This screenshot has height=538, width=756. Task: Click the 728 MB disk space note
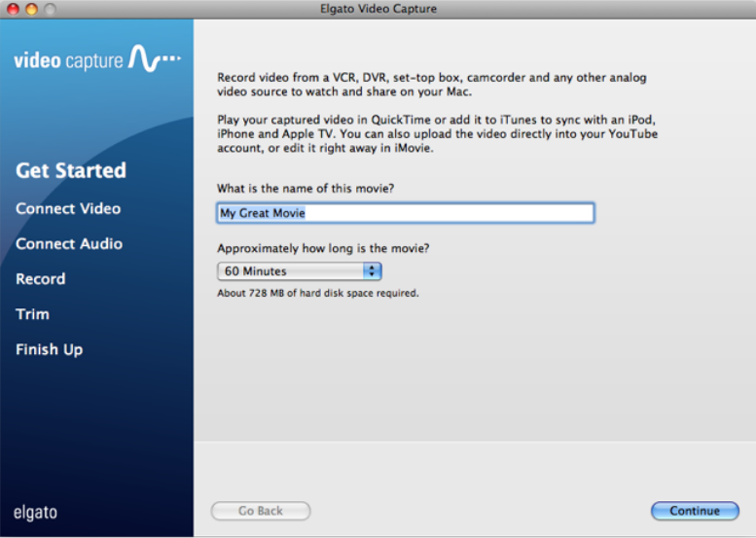318,293
